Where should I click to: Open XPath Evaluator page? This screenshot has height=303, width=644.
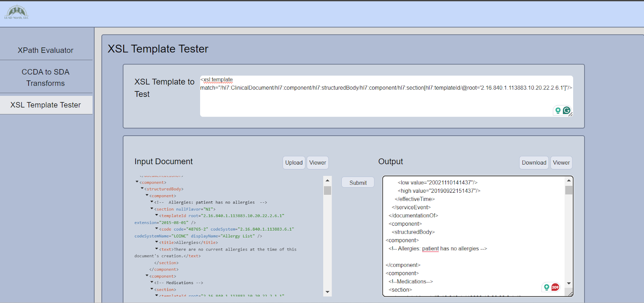click(x=45, y=50)
